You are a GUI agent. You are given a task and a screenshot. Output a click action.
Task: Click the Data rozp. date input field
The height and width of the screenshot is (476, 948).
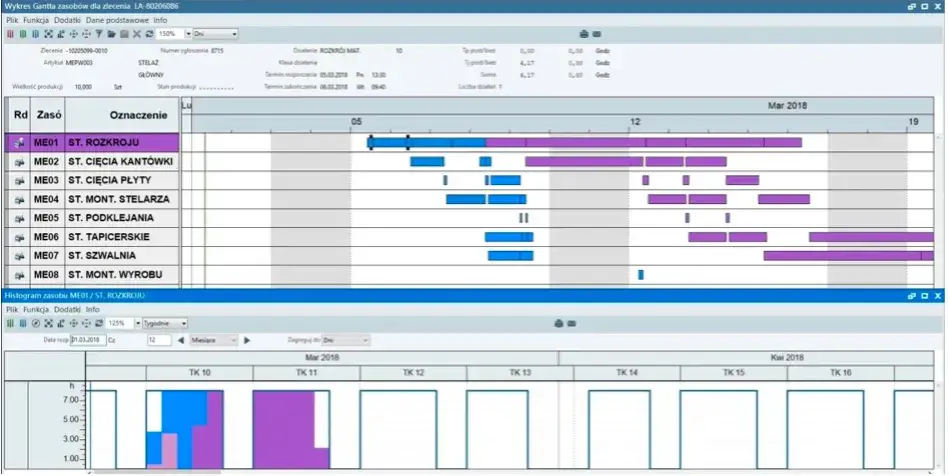[x=88, y=341]
